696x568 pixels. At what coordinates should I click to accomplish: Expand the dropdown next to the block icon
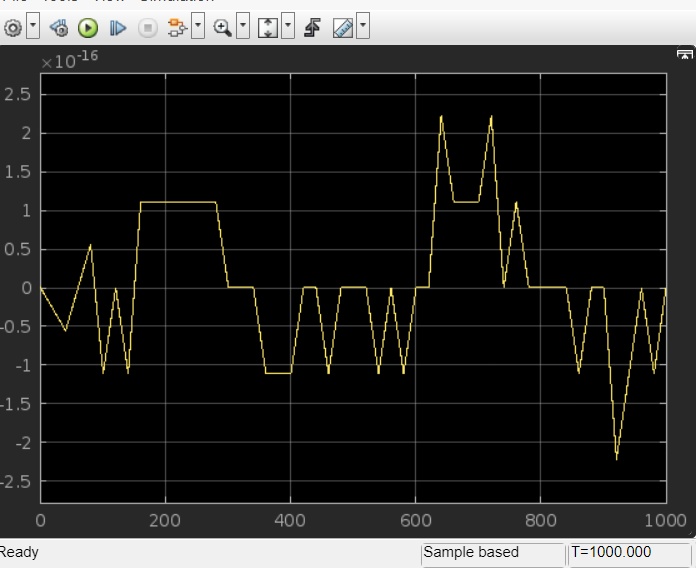coord(197,27)
